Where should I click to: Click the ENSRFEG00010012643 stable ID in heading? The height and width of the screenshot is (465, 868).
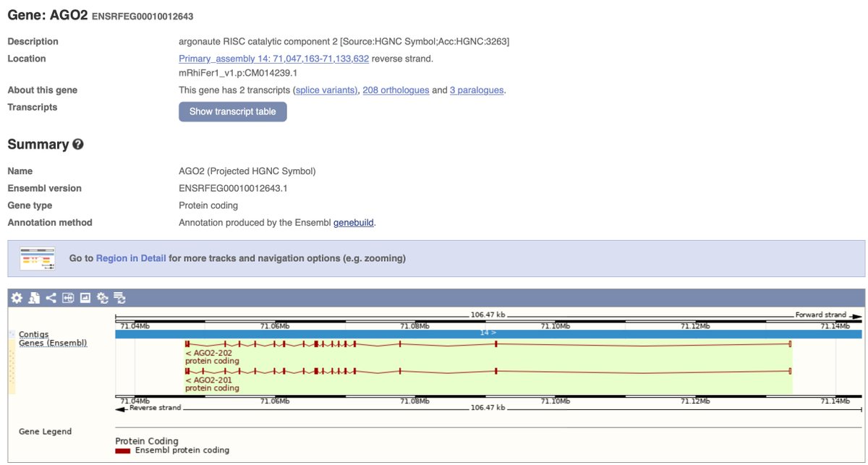tap(142, 16)
